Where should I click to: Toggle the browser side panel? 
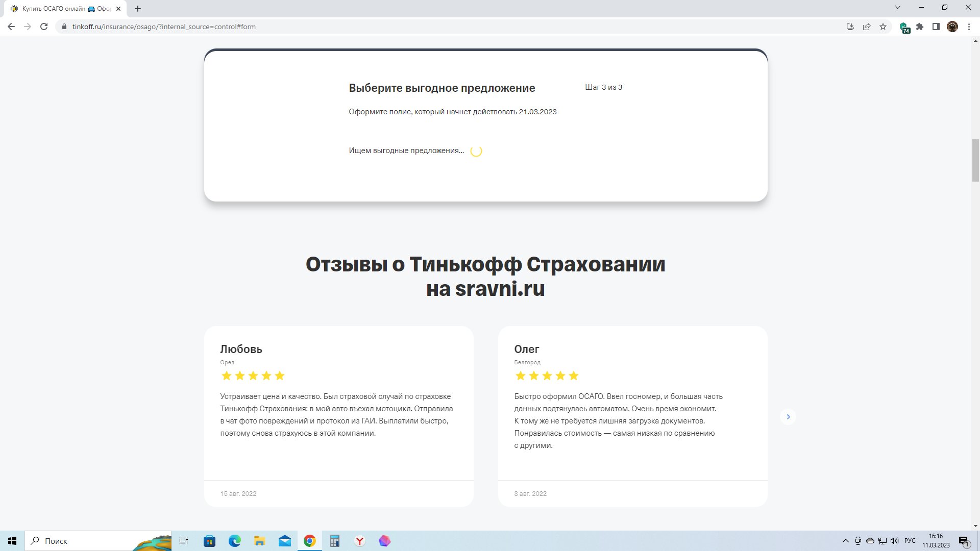coord(936,27)
